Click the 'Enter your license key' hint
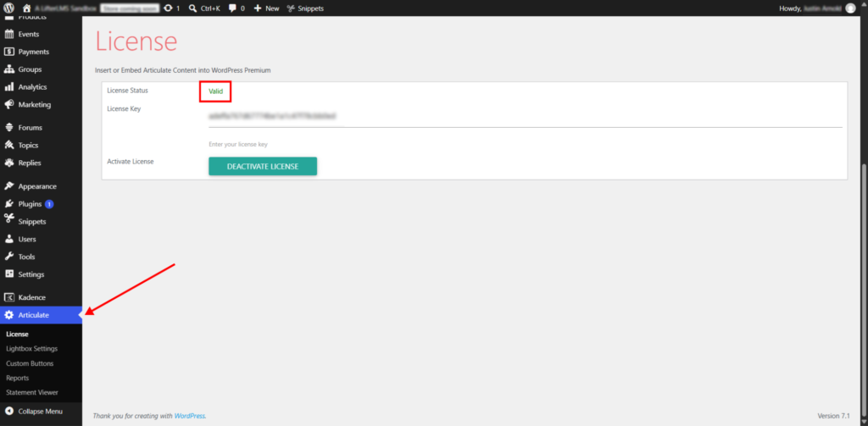 (238, 144)
